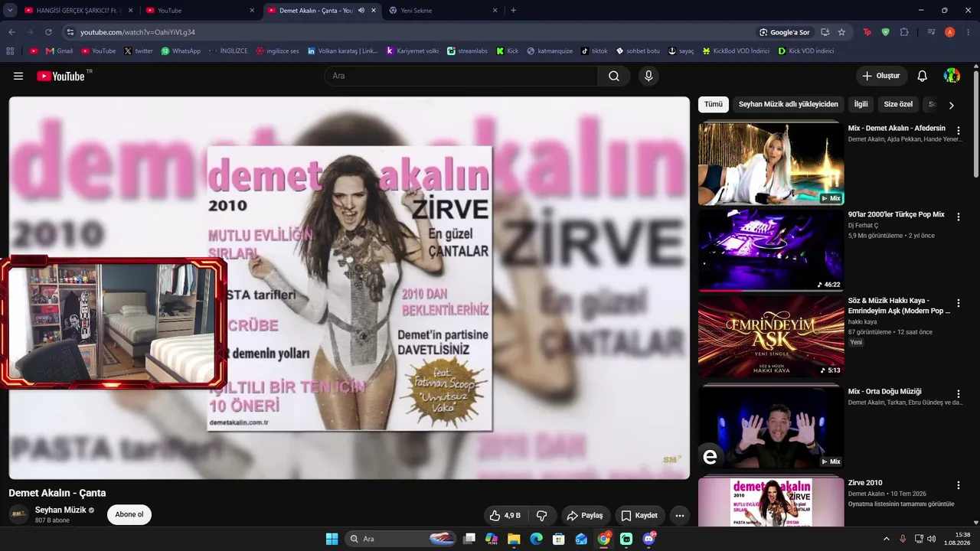Open YouTube notifications bell
980x551 pixels.
tap(923, 76)
